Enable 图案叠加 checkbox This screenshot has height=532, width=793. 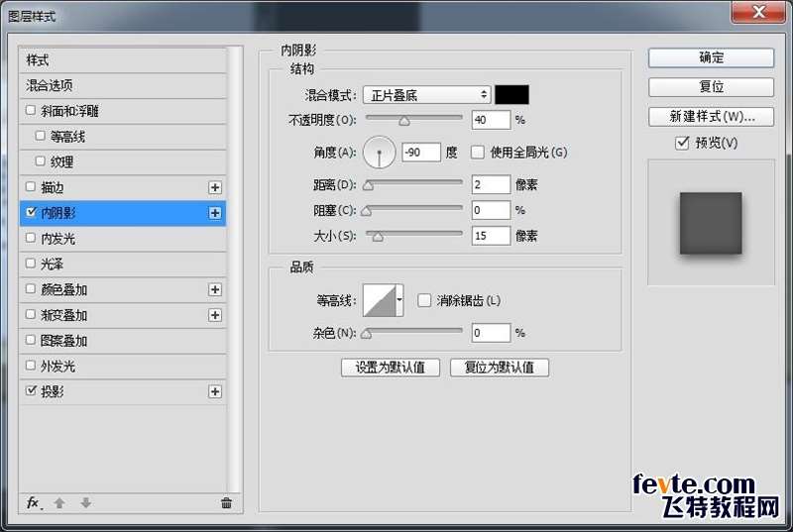(31, 340)
